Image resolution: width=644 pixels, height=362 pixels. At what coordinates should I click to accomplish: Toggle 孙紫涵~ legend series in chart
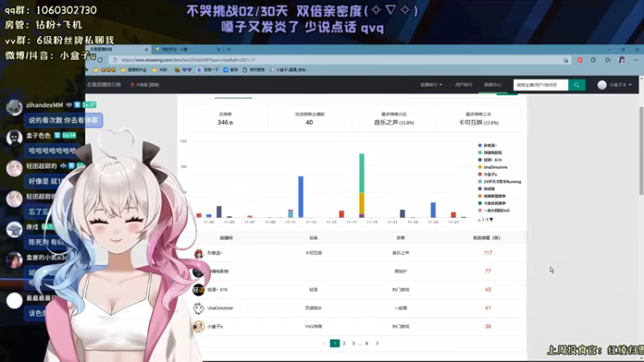(x=487, y=146)
